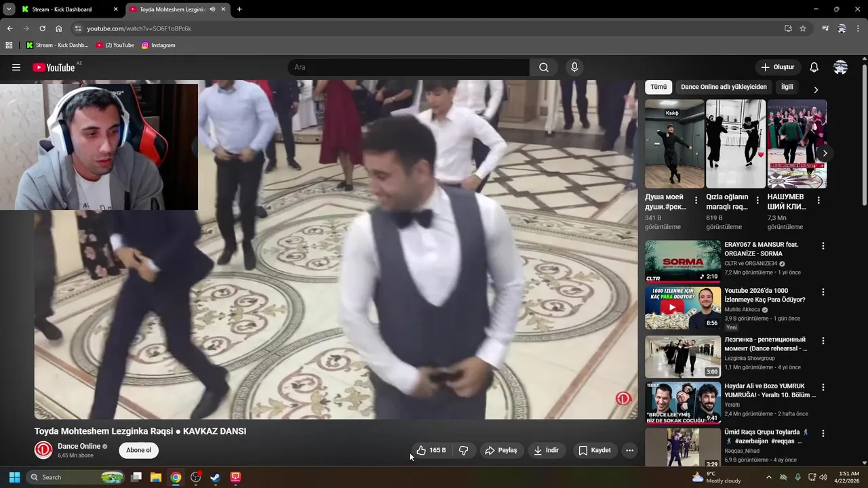
Task: Close the Toyda Mohteshem Lezginka tab
Action: [223, 9]
